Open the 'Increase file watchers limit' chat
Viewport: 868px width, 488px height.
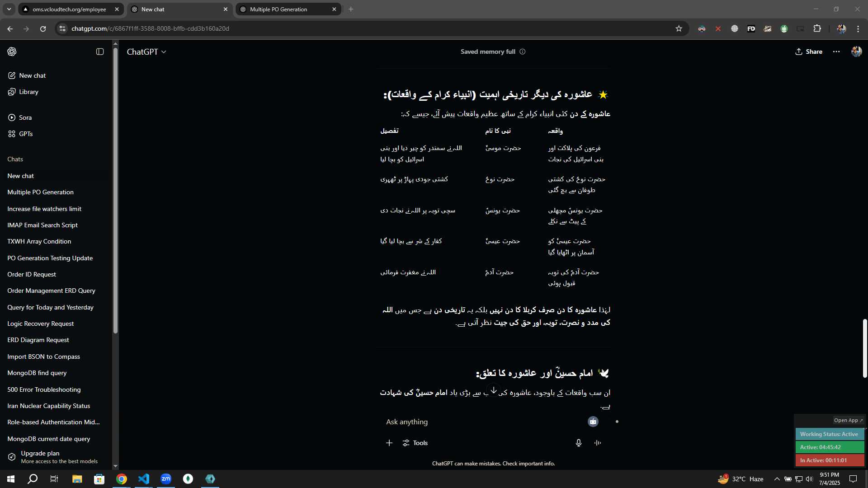pos(56,209)
